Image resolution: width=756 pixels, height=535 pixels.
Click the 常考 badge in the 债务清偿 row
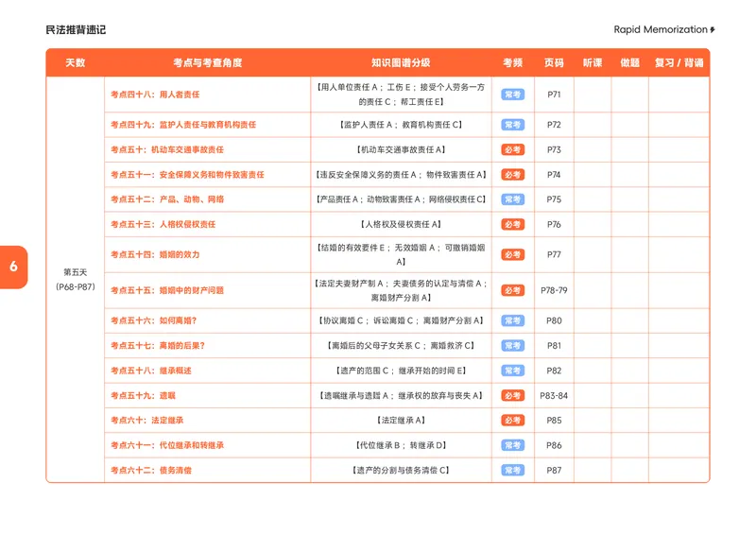pos(512,471)
